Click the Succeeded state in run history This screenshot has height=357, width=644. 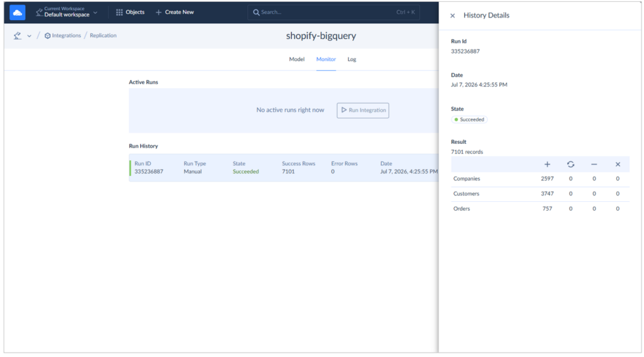(x=246, y=172)
